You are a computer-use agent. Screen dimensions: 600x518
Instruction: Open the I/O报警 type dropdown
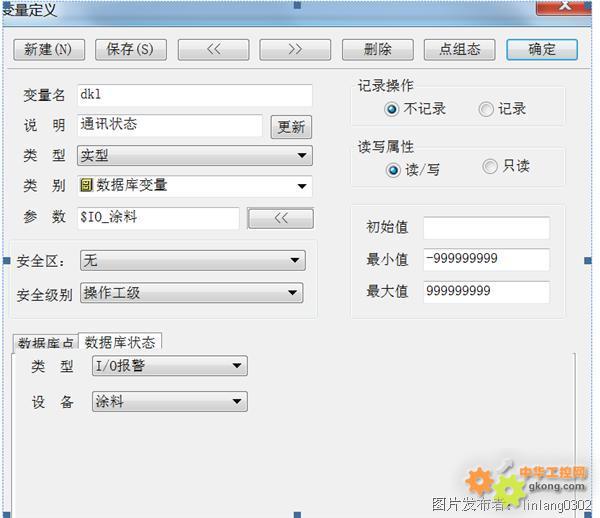170,366
